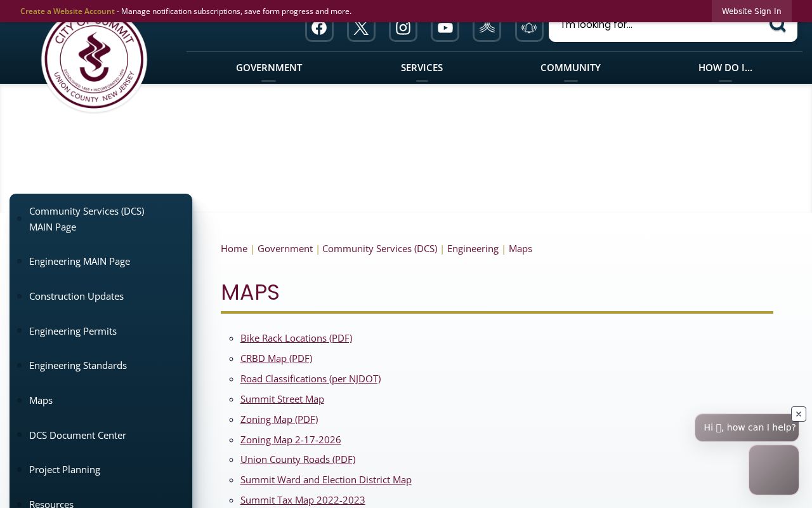Viewport: 812px width, 508px height.
Task: Click the Maps breadcrumb link
Action: (520, 249)
